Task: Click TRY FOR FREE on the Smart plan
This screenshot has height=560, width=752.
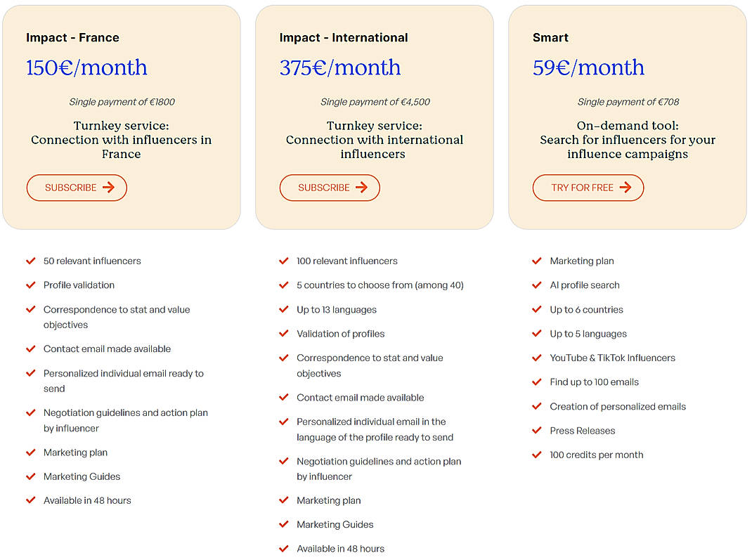Action: (x=588, y=188)
